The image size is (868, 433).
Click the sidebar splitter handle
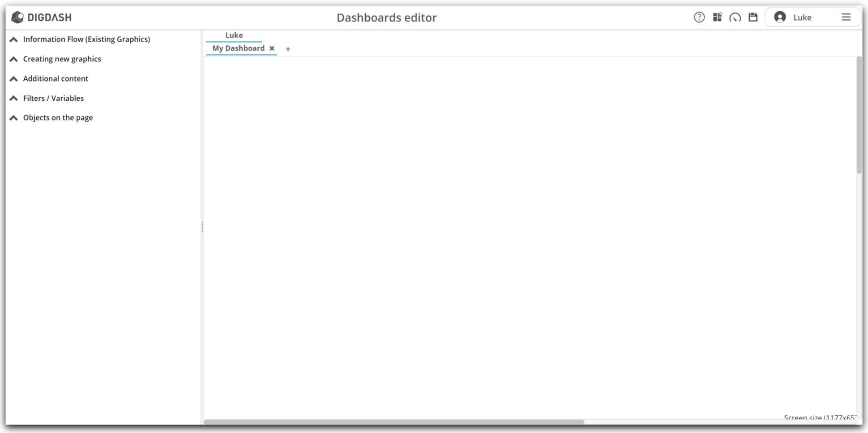202,227
